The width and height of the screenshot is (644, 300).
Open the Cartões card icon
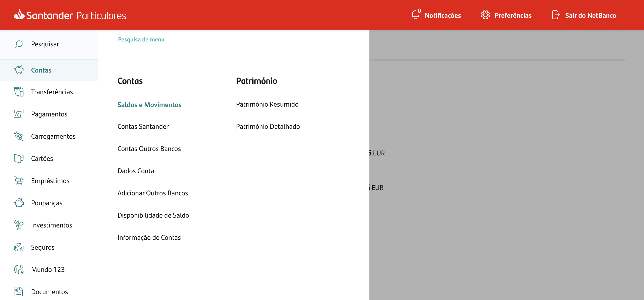[x=19, y=158]
